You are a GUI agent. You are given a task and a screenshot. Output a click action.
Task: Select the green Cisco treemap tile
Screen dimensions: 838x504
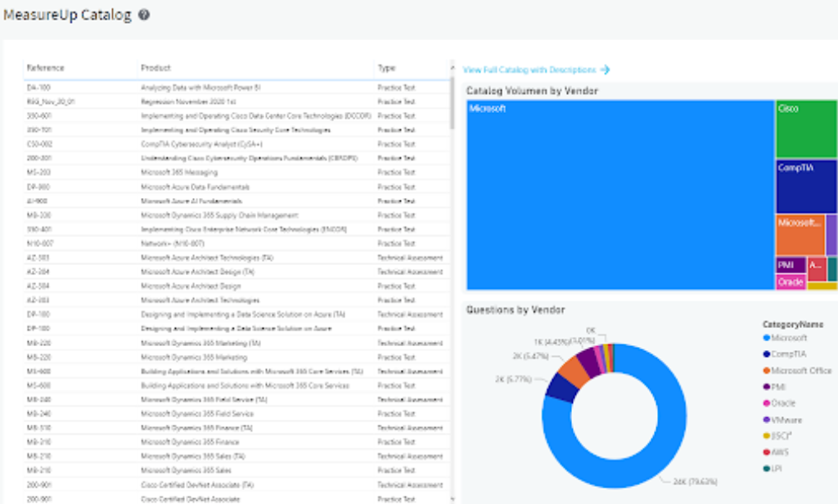tap(806, 128)
